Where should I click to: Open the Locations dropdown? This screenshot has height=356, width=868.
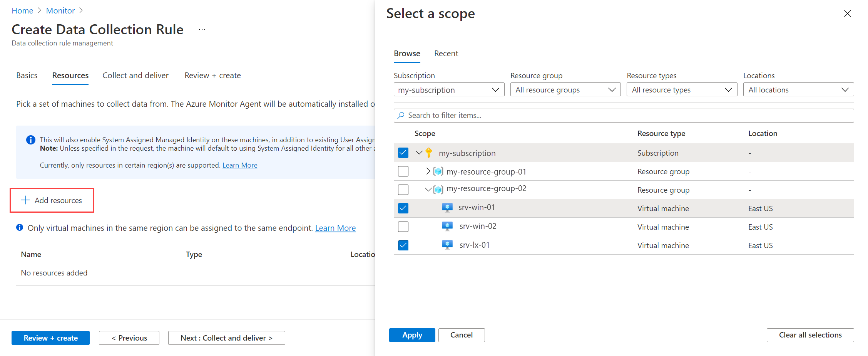798,90
